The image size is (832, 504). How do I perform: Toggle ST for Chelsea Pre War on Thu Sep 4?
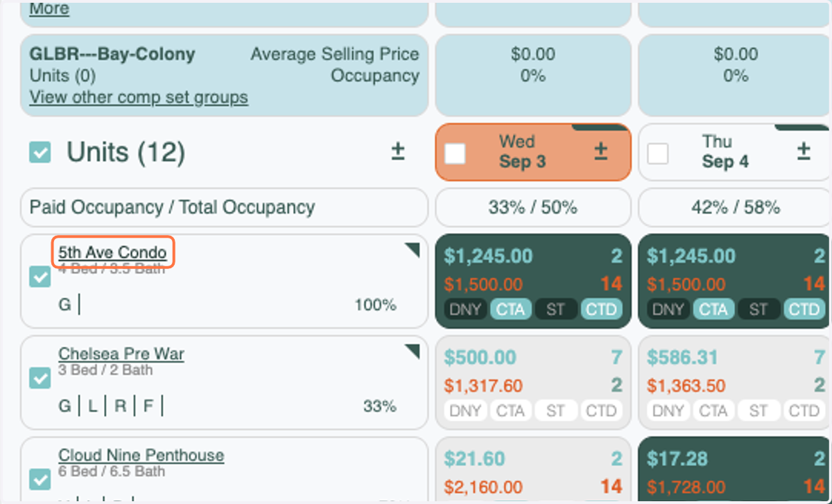tap(759, 411)
